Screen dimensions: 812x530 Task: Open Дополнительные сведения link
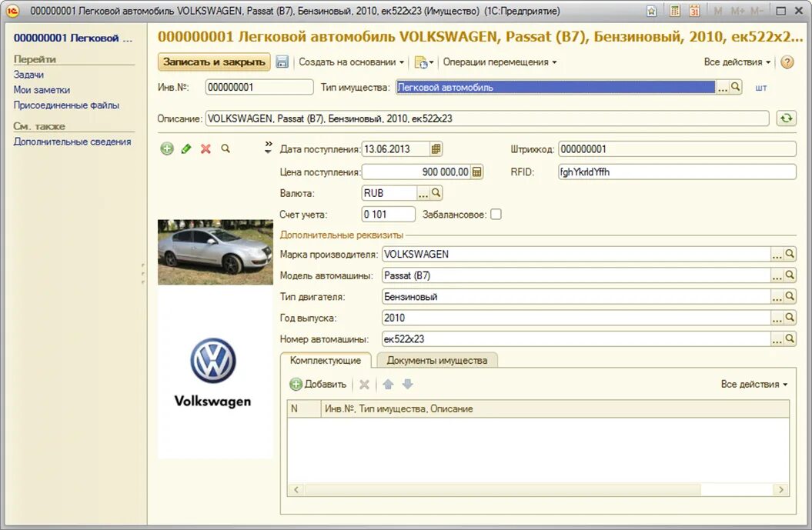coord(72,142)
